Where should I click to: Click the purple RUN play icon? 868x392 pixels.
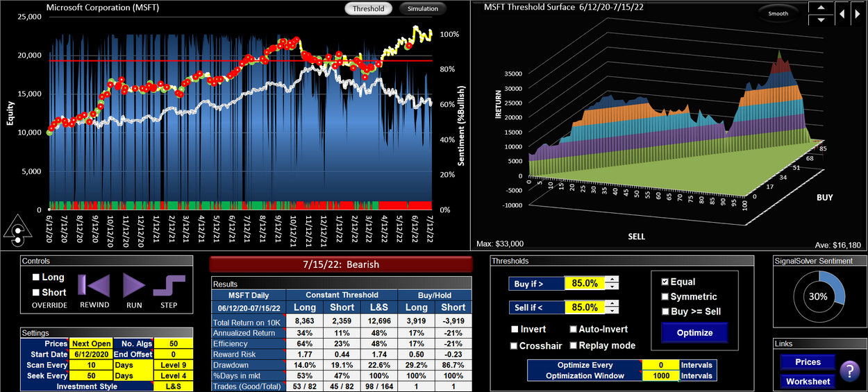(134, 285)
